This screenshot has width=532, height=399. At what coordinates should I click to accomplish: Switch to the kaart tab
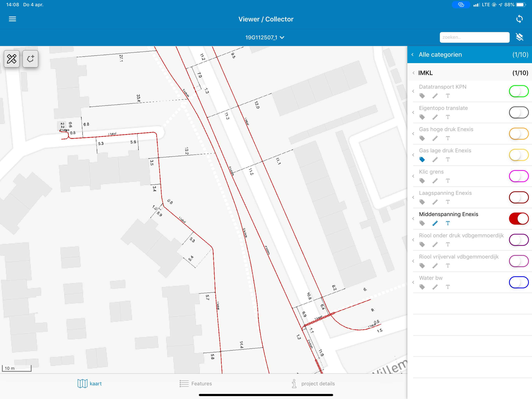point(89,384)
